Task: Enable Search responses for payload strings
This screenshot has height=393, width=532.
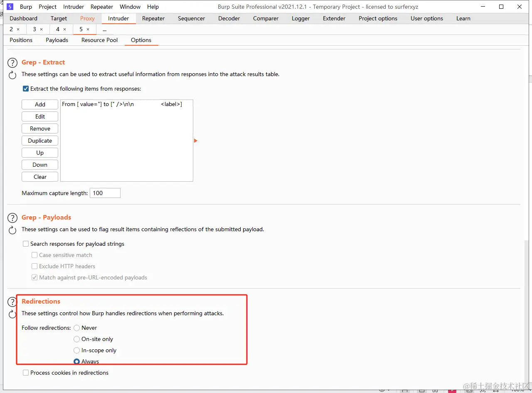Action: (26, 244)
